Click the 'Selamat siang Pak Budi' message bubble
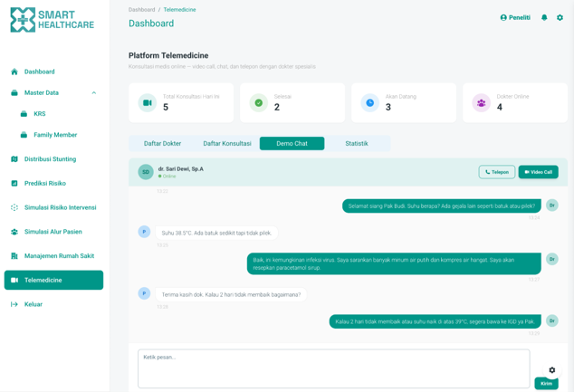Image resolution: width=574 pixels, height=392 pixels. (x=442, y=206)
